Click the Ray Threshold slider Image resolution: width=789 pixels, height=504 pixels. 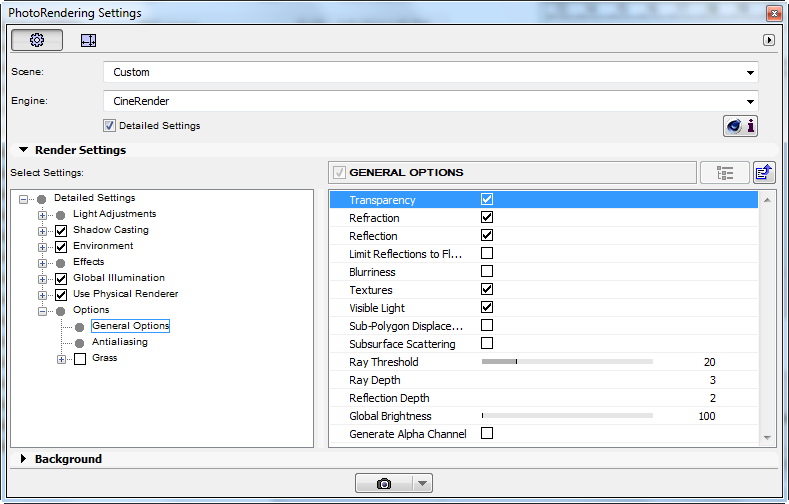coord(567,362)
